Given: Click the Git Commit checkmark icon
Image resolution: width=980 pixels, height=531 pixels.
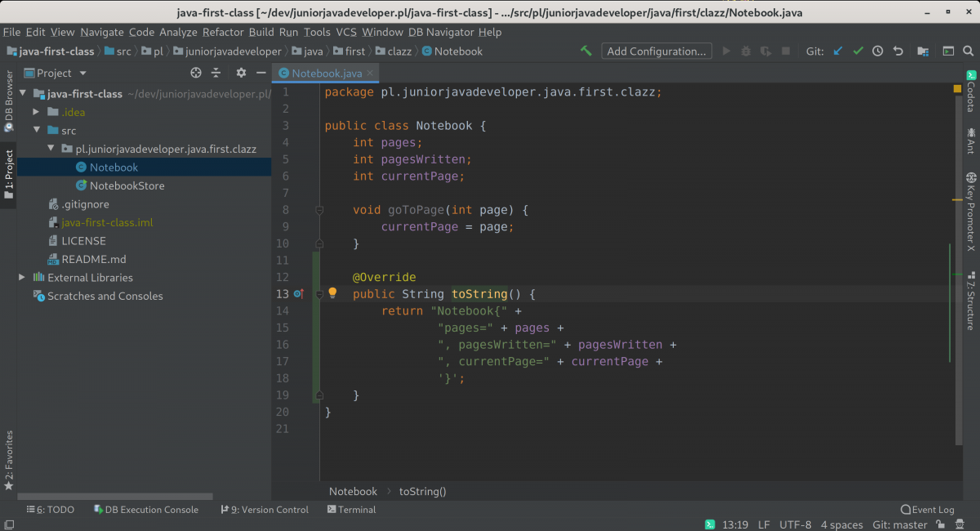Looking at the screenshot, I should [x=857, y=51].
